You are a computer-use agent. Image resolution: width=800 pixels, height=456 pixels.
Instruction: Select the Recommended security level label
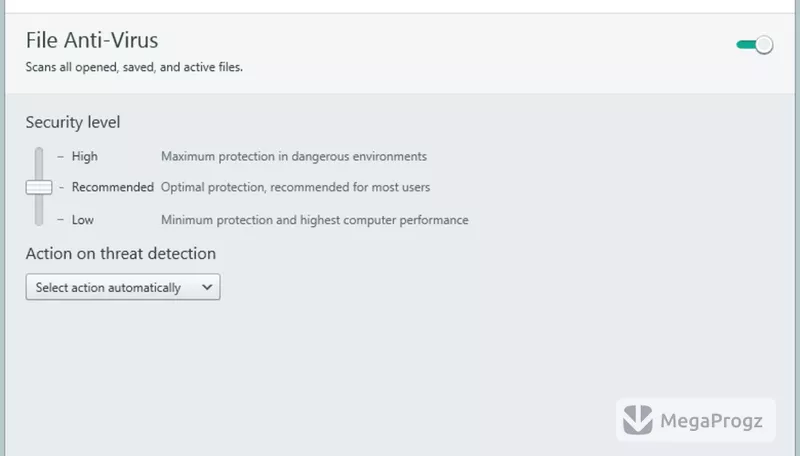coord(113,187)
